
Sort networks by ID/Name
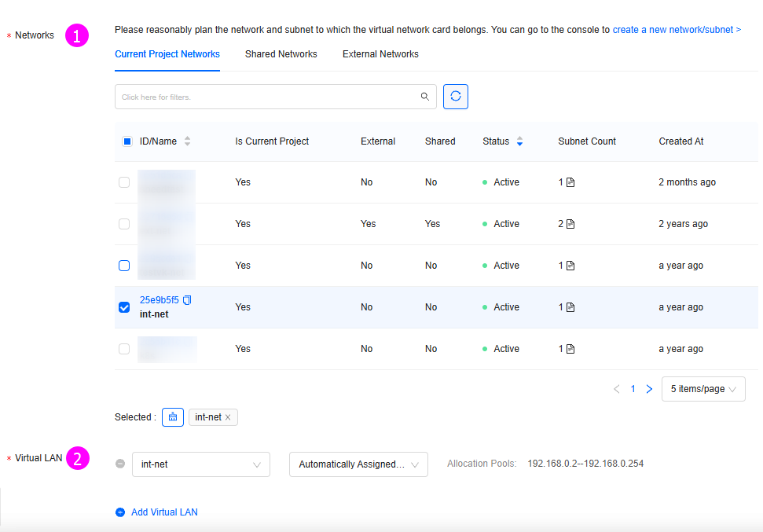point(187,141)
